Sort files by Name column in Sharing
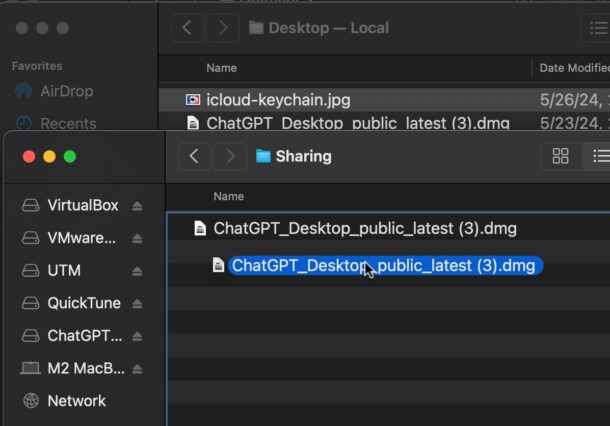 click(x=229, y=196)
